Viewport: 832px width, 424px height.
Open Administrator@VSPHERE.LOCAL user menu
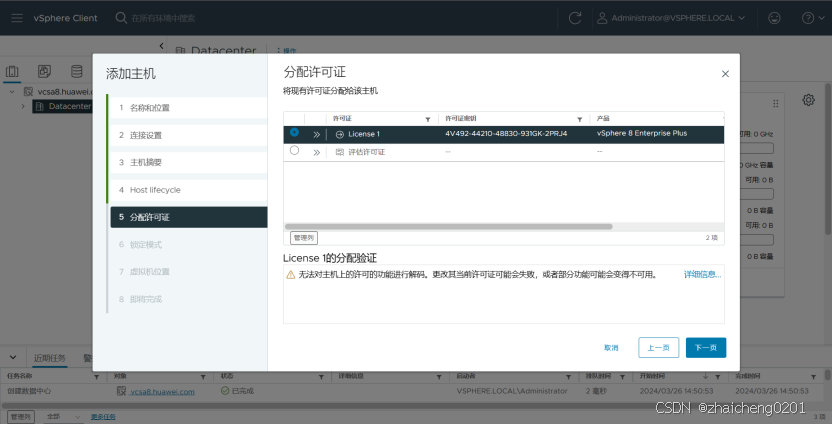click(671, 18)
